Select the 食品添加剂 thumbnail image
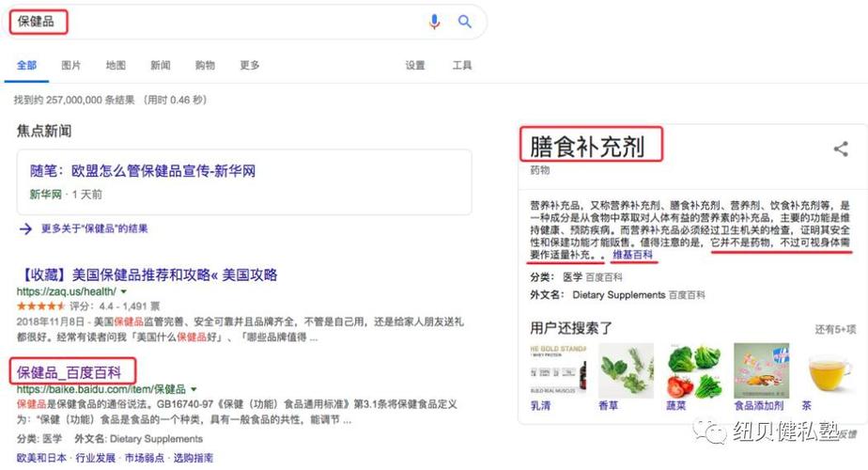Image resolution: width=868 pixels, height=470 pixels. click(x=761, y=370)
